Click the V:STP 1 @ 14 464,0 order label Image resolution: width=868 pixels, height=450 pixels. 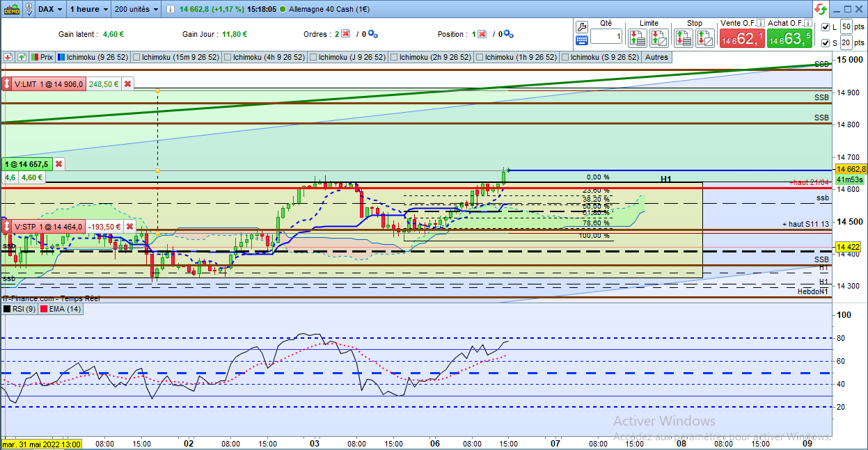tap(49, 227)
